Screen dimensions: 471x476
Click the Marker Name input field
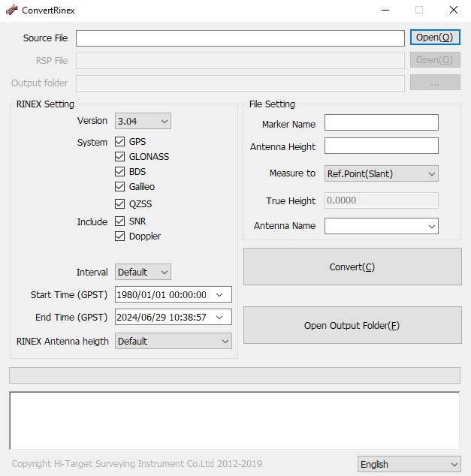(381, 123)
